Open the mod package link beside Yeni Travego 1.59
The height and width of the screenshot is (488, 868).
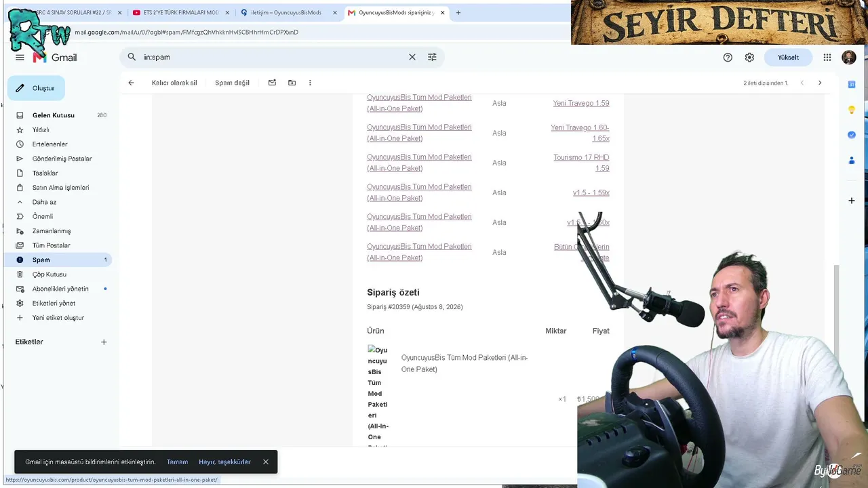click(419, 103)
